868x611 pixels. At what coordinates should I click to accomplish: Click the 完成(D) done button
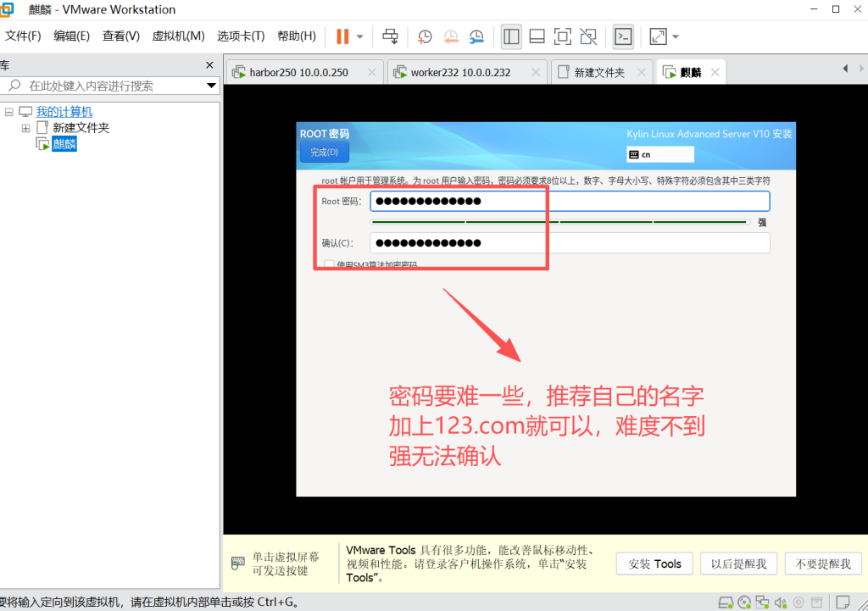pos(324,153)
